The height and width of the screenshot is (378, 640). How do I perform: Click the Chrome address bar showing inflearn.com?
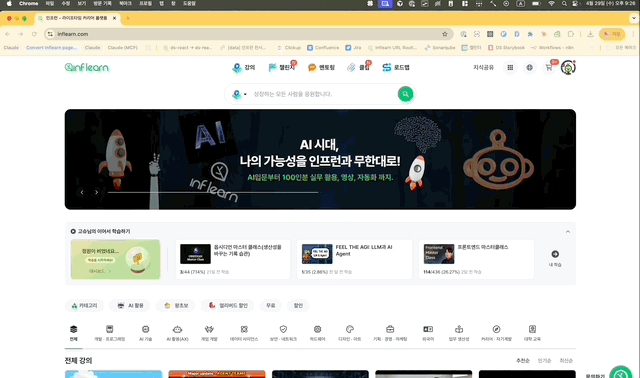pyautogui.click(x=248, y=34)
